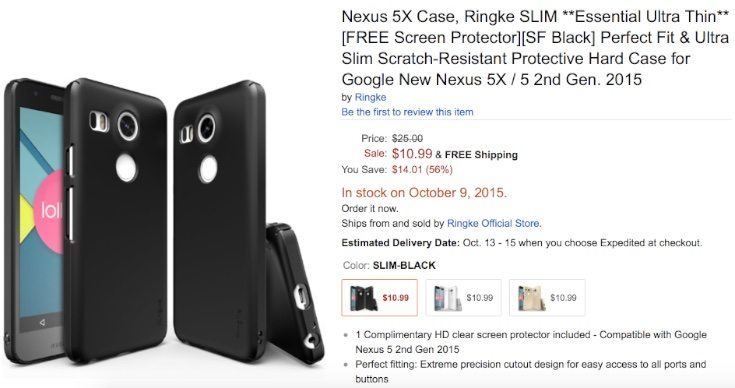Viewport: 735px width, 388px height.
Task: Open the Ringke Official Store link
Action: coord(494,224)
